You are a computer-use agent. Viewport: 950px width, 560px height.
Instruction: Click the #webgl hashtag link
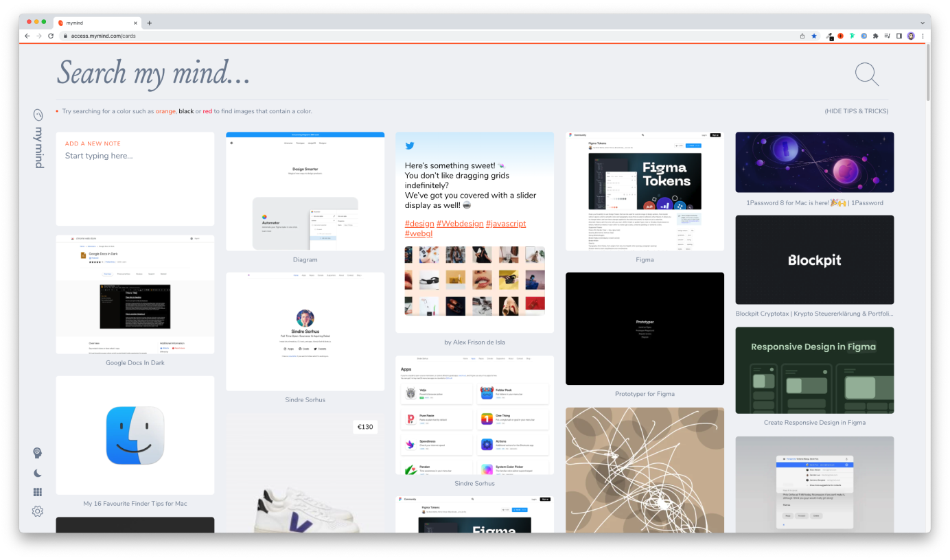pyautogui.click(x=419, y=234)
